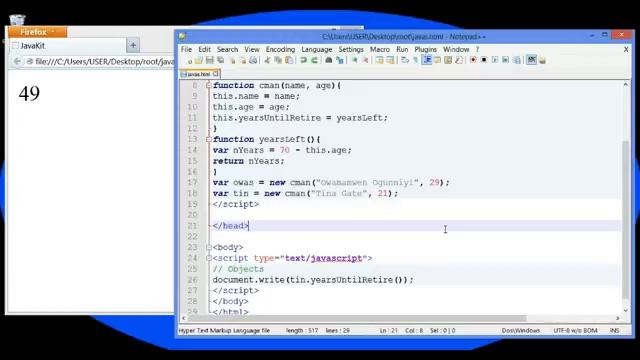Click the Paste clipboard icon

tap(289, 60)
